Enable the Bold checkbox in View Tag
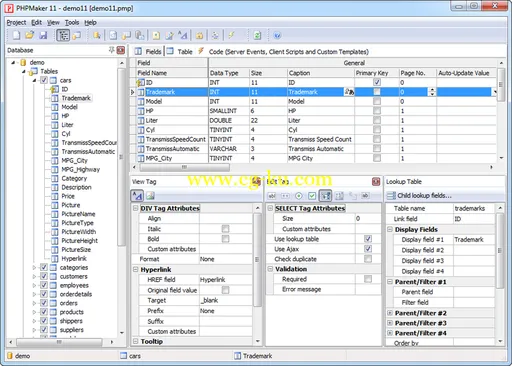 (226, 239)
